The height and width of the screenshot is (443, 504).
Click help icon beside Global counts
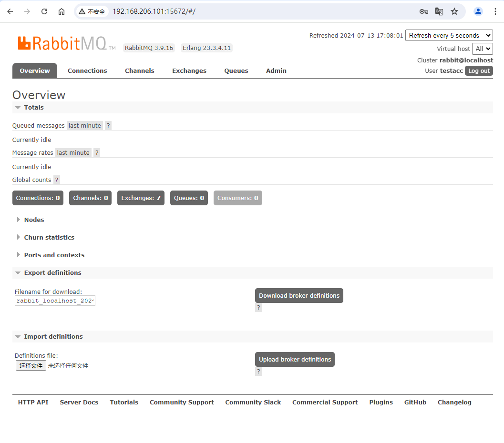pos(57,180)
